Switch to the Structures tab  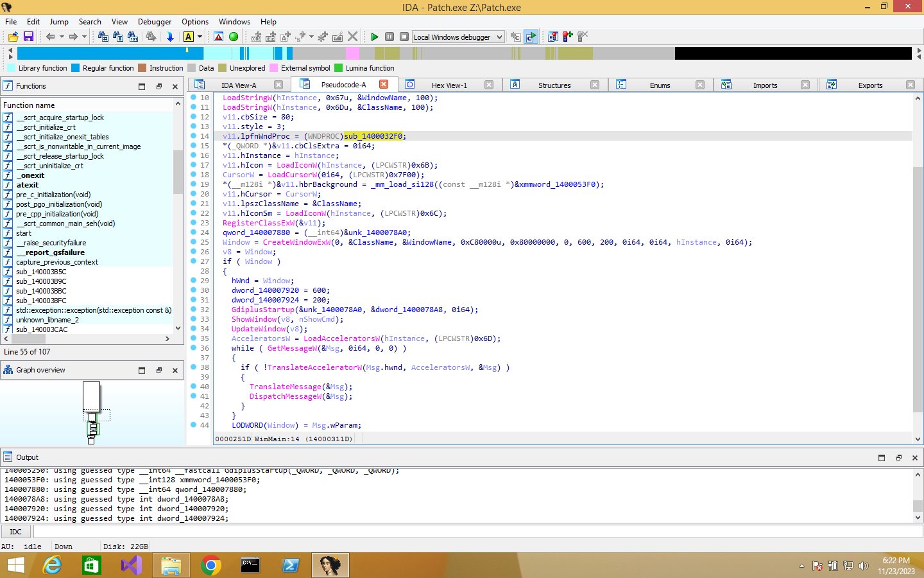[554, 85]
